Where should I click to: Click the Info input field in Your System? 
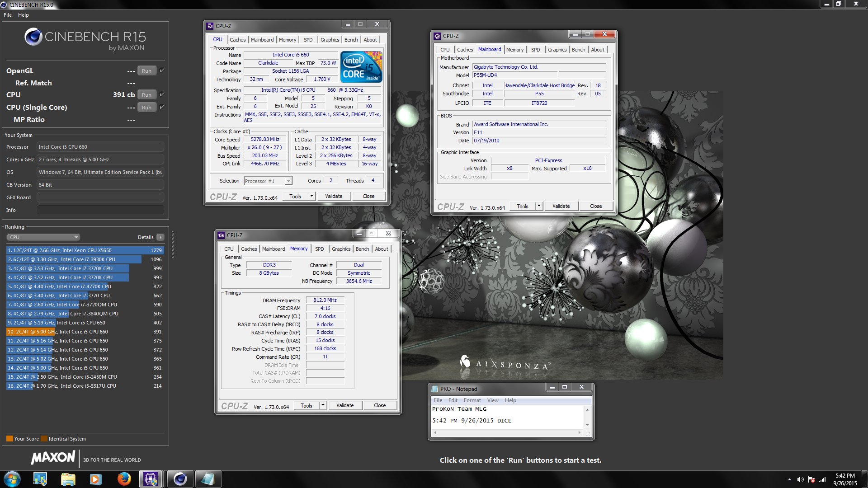pos(100,210)
